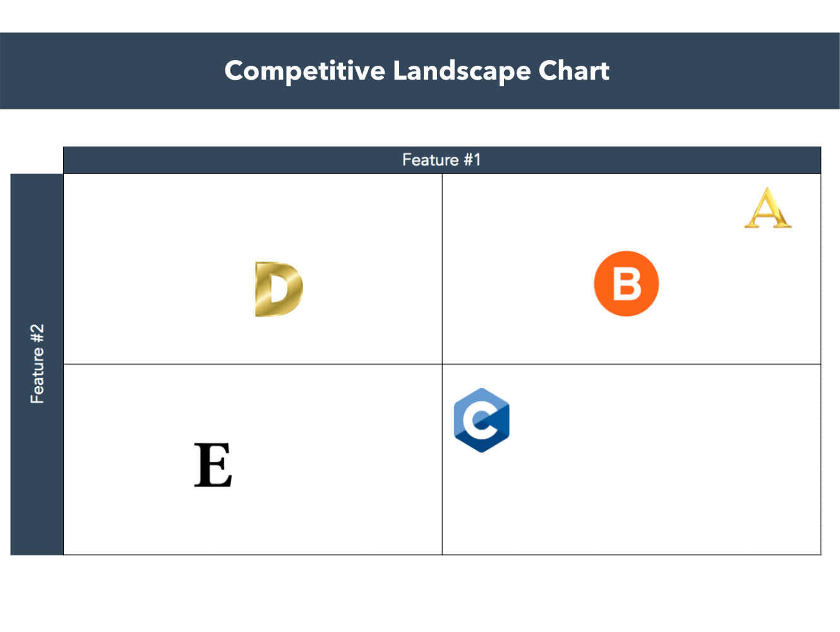
Task: Click the word "Chart" in the title
Action: pyautogui.click(x=573, y=71)
